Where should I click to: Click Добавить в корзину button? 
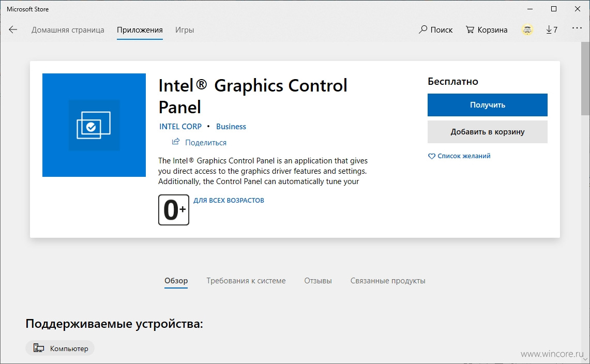[x=487, y=132]
